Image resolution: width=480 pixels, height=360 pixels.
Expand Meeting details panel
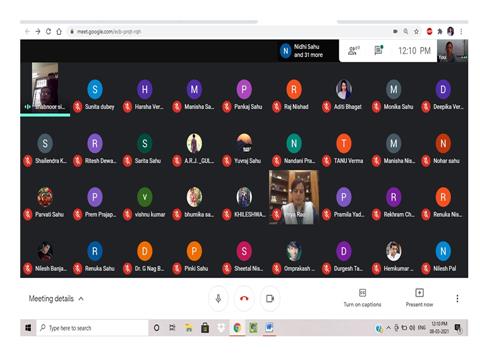56,299
